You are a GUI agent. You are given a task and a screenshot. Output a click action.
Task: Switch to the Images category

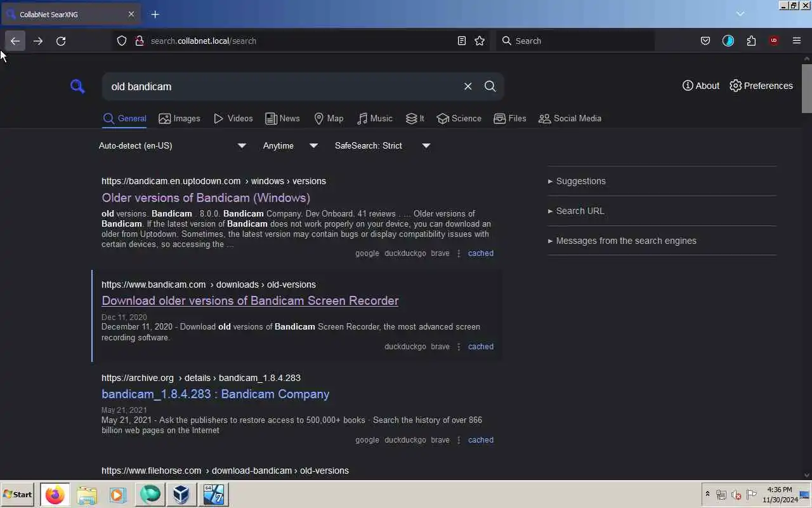[180, 118]
